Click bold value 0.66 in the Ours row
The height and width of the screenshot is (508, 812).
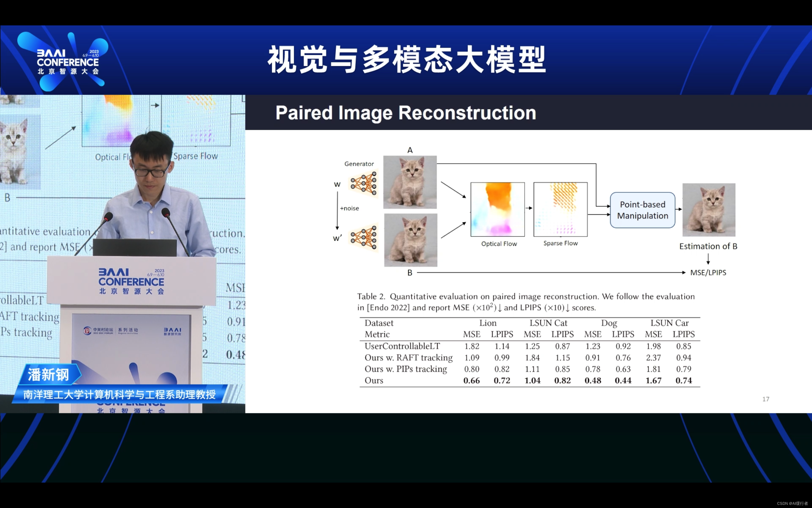click(x=471, y=381)
